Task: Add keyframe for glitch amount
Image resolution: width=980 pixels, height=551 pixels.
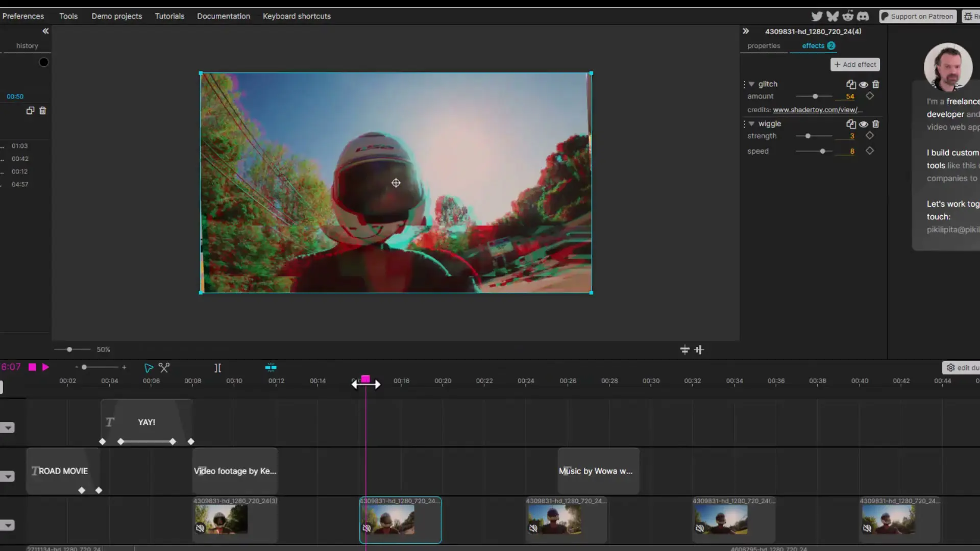Action: coord(870,96)
